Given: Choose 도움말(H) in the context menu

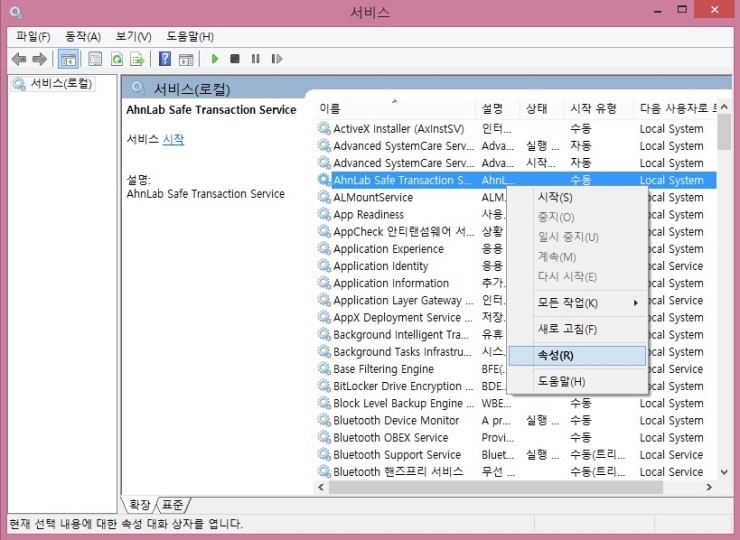Looking at the screenshot, I should (577, 381).
